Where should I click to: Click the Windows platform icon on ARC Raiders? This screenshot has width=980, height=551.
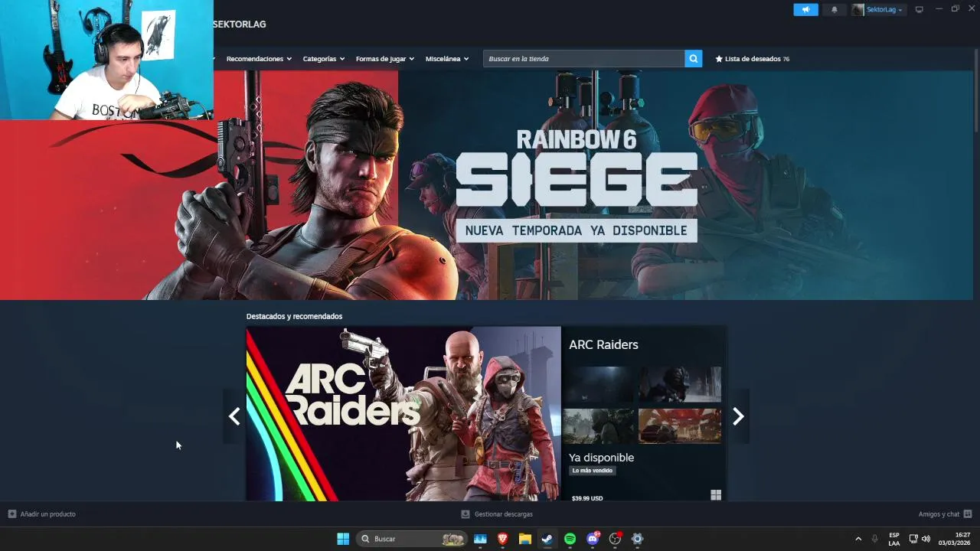[x=716, y=495]
